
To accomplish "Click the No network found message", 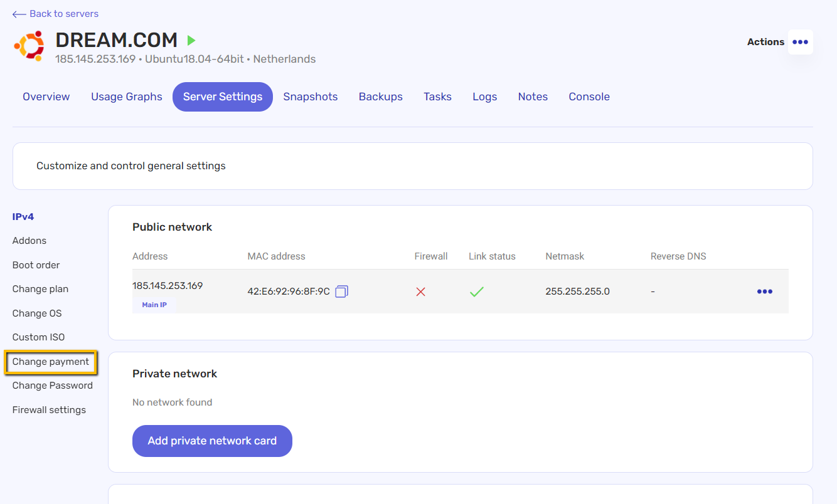I will pos(173,402).
